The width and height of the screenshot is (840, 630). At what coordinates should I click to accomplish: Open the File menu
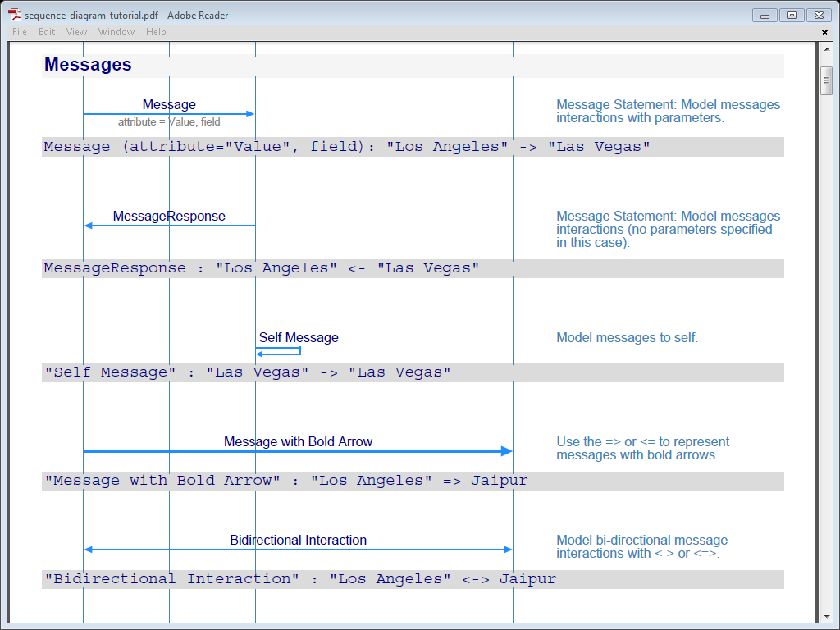point(19,32)
